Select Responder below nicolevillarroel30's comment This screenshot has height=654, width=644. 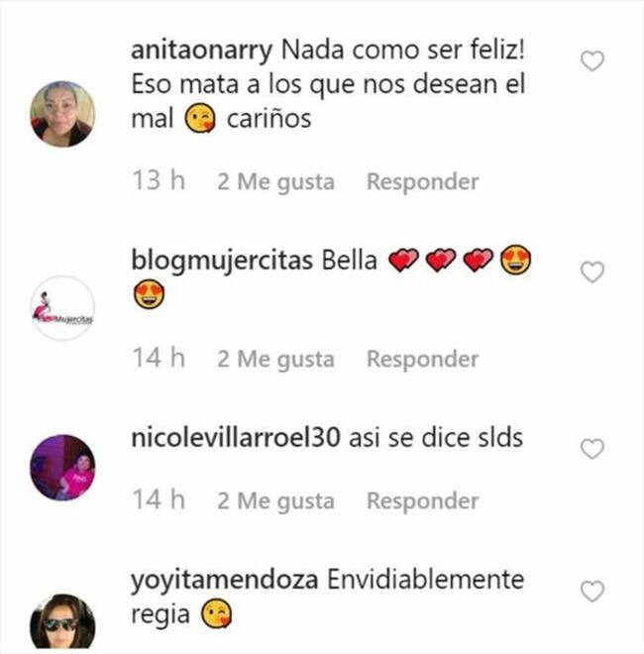coord(422,501)
